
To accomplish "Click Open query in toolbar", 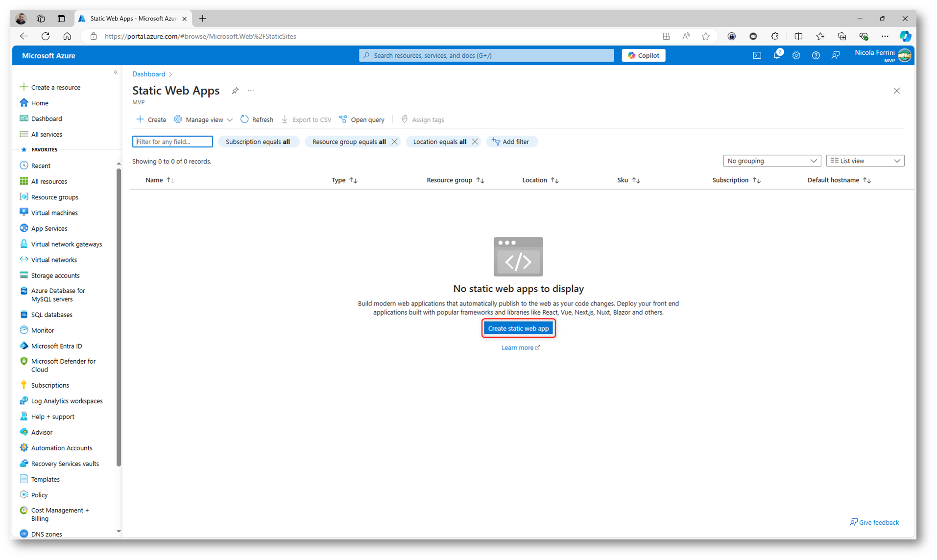I will pos(362,119).
